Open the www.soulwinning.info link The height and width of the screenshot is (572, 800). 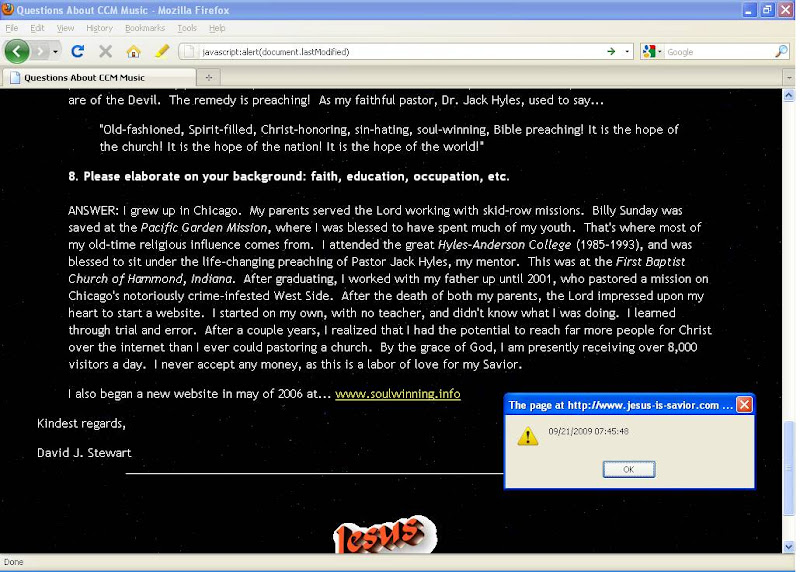(397, 394)
